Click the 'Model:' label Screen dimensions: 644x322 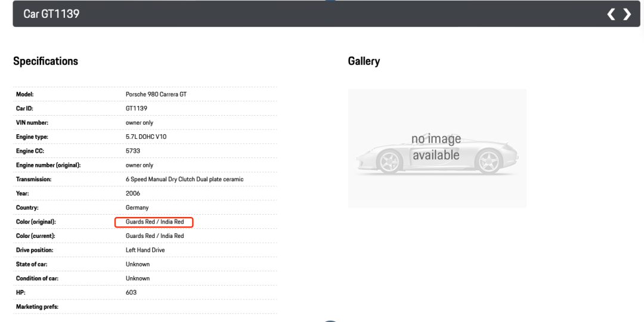[24, 94]
